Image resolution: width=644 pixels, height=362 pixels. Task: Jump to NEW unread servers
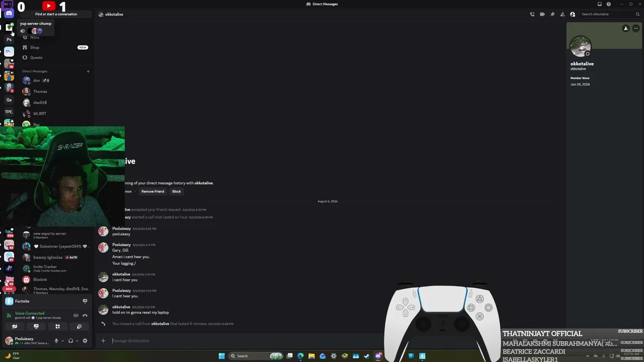tap(9, 289)
